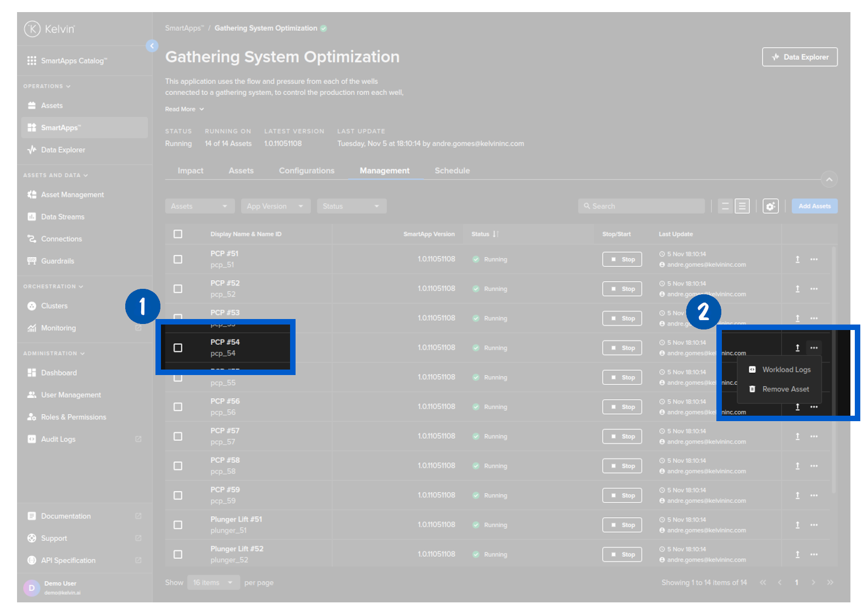Go to last page of the table
868x615 pixels.
tap(830, 583)
